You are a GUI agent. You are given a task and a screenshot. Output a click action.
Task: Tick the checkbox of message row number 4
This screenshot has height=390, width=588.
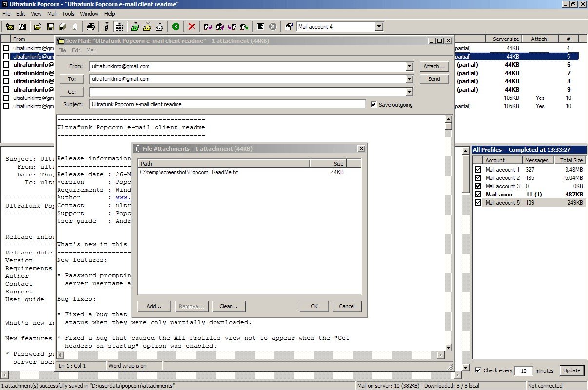[6, 48]
